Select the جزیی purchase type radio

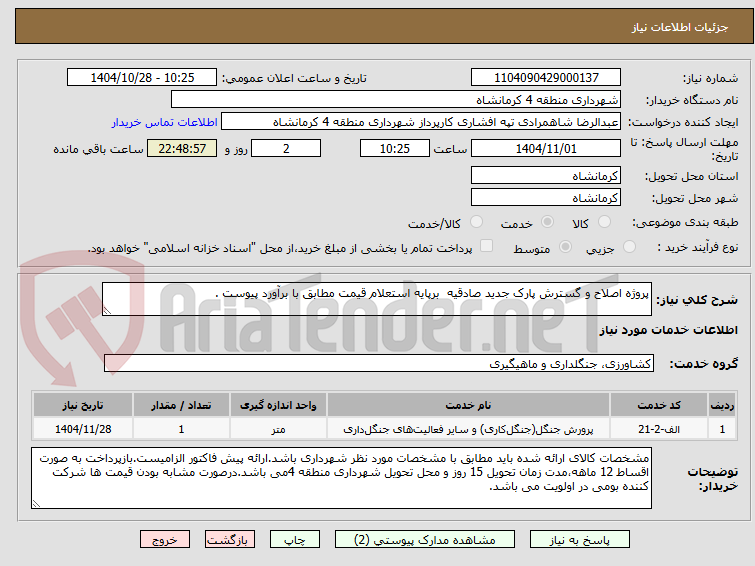tap(629, 247)
